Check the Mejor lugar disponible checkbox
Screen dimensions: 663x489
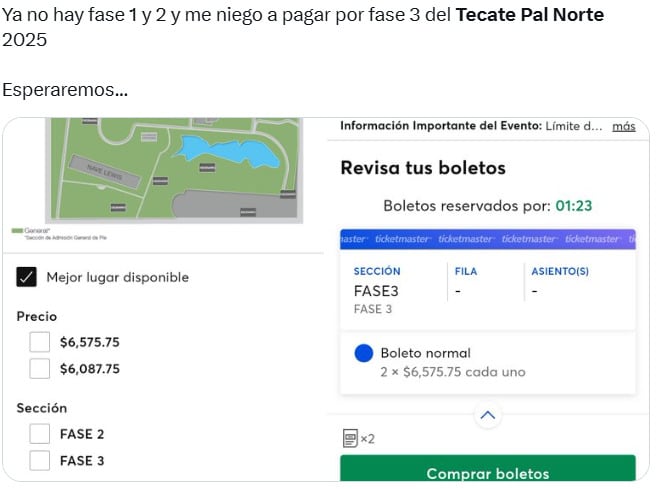pyautogui.click(x=27, y=277)
